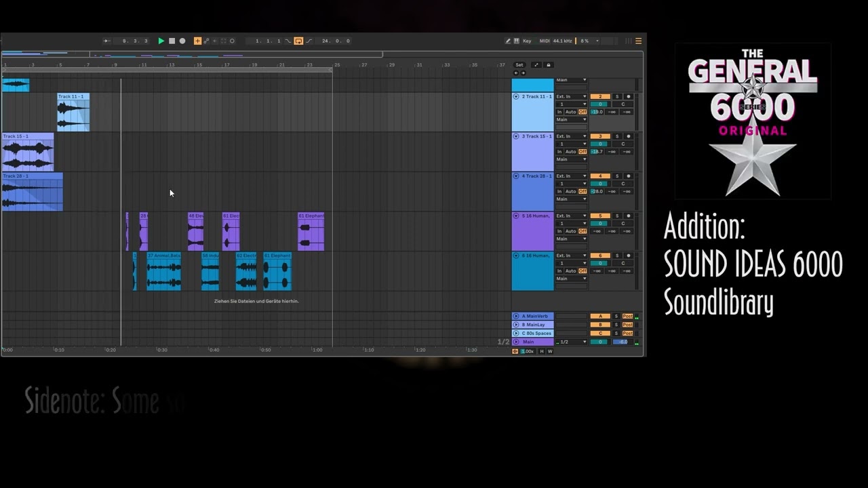Jump to the previous locator arrow
868x488 pixels.
[516, 73]
